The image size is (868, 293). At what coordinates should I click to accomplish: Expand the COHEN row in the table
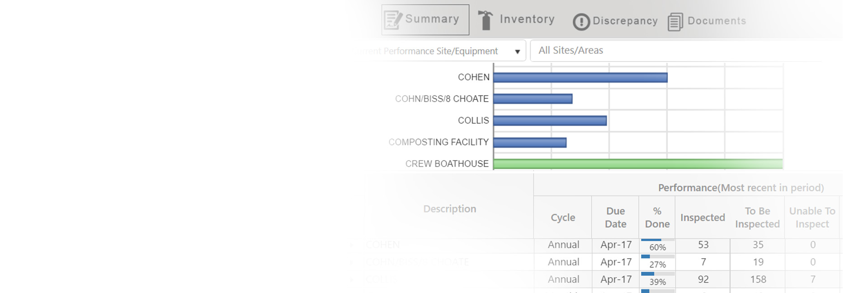[x=352, y=245]
